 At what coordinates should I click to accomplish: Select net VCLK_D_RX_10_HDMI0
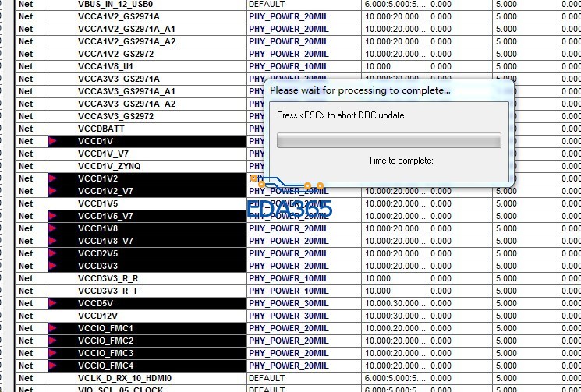pyautogui.click(x=125, y=378)
